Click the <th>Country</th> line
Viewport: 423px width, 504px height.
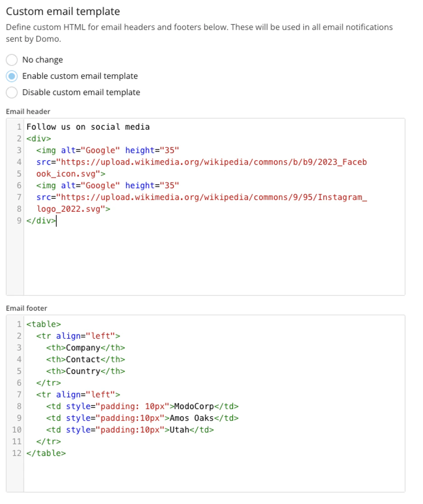click(x=85, y=371)
